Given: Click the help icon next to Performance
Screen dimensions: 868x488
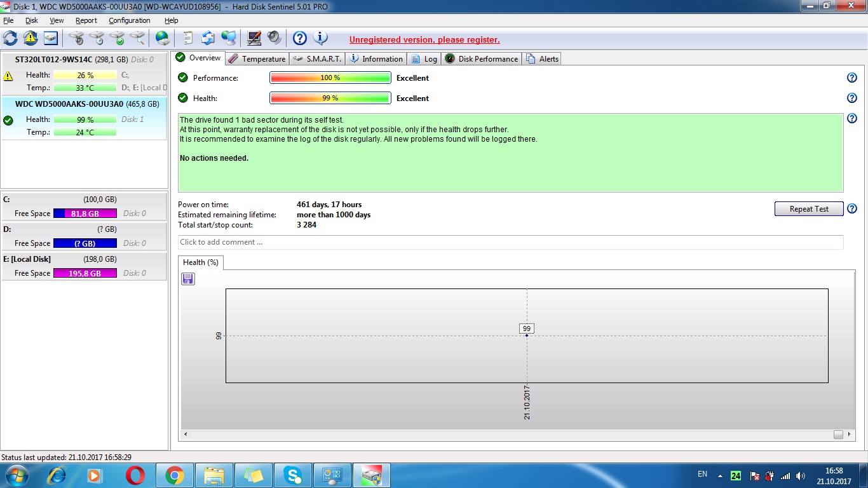Looking at the screenshot, I should coord(852,78).
